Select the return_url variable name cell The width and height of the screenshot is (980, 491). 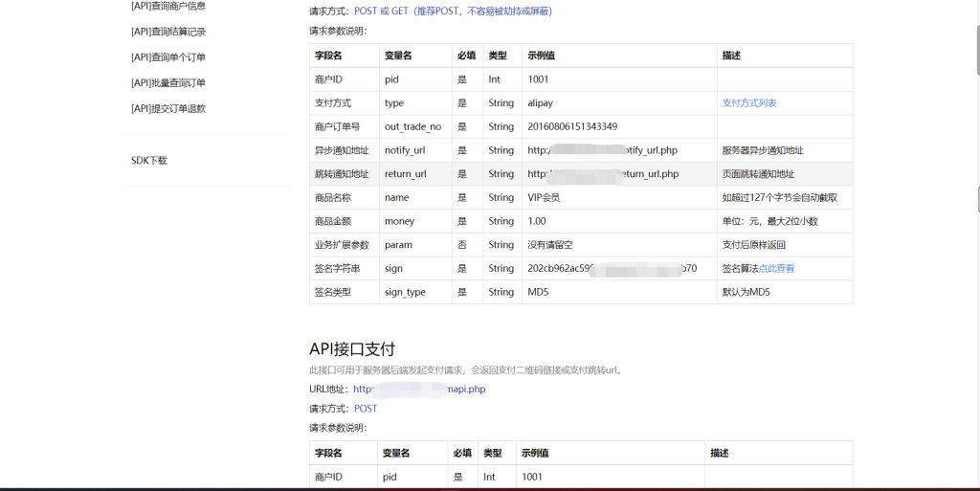click(x=405, y=174)
